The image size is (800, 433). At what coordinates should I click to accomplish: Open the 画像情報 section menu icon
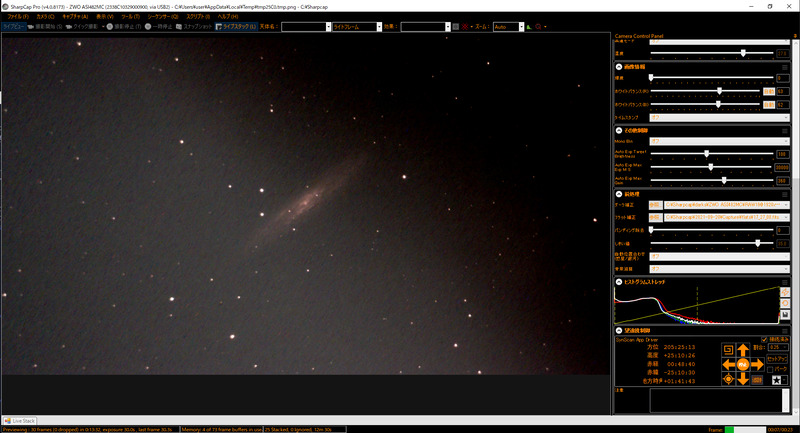pos(785,67)
